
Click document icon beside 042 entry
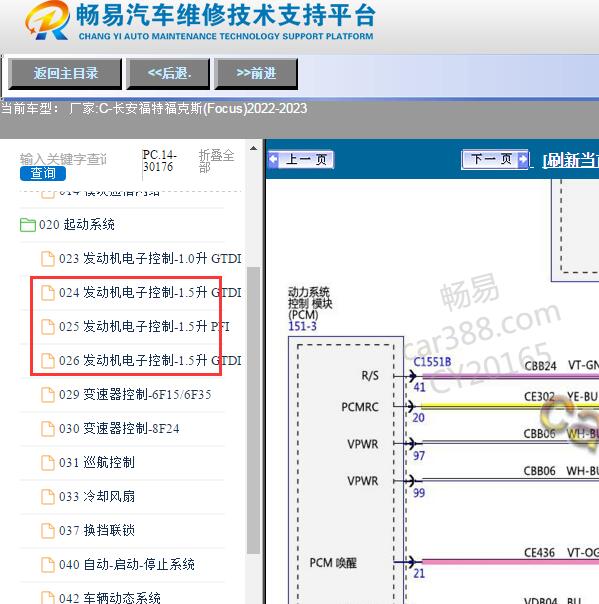[x=48, y=597]
